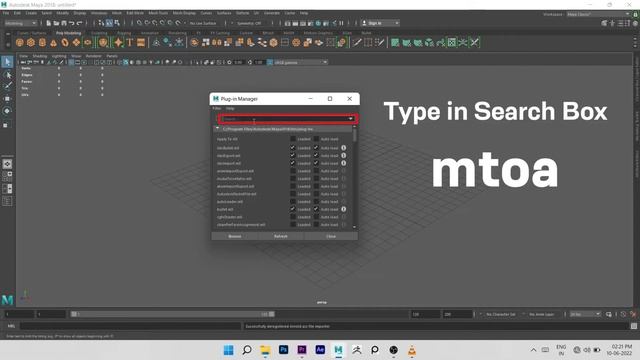Open VLC from the taskbar
Image resolution: width=640 pixels, height=360 pixels.
pyautogui.click(x=412, y=350)
